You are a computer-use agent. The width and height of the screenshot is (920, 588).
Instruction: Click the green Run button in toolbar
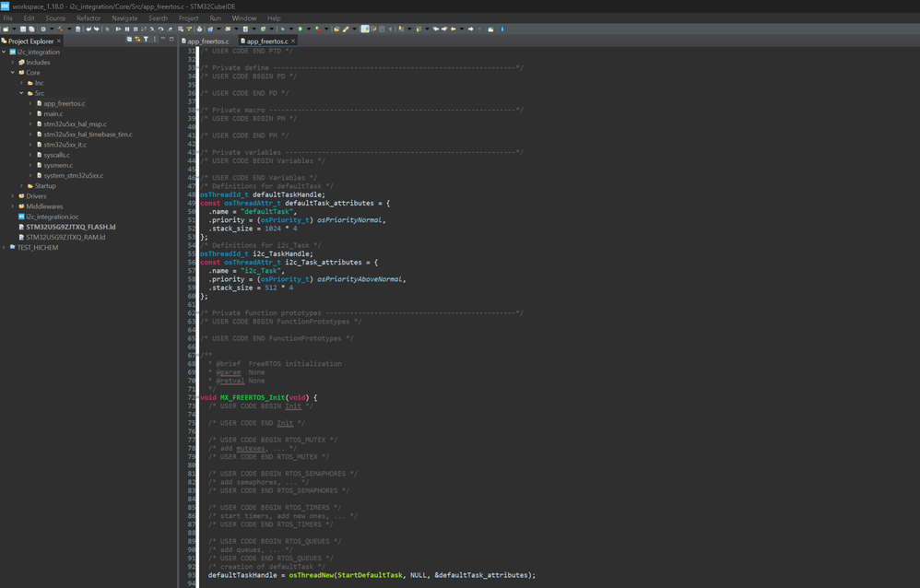(301, 29)
